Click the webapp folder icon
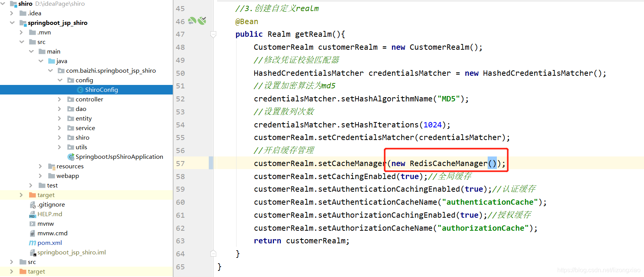The height and width of the screenshot is (277, 644). click(x=52, y=176)
